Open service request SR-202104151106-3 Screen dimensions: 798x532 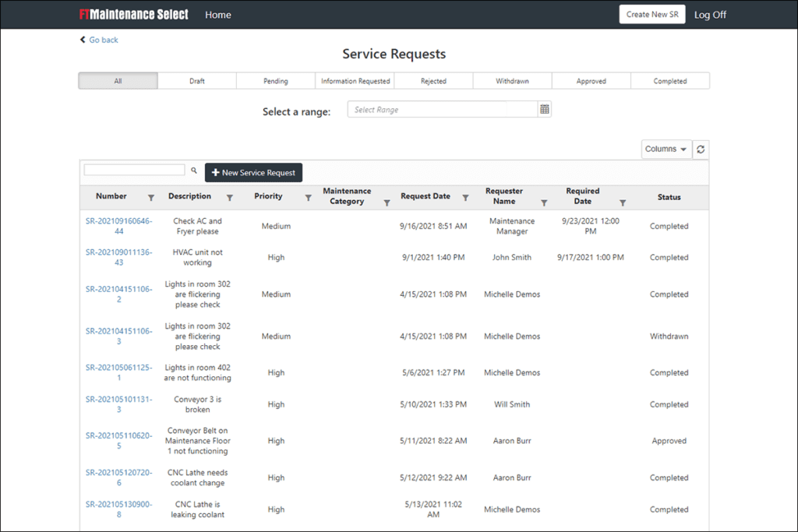tap(118, 336)
